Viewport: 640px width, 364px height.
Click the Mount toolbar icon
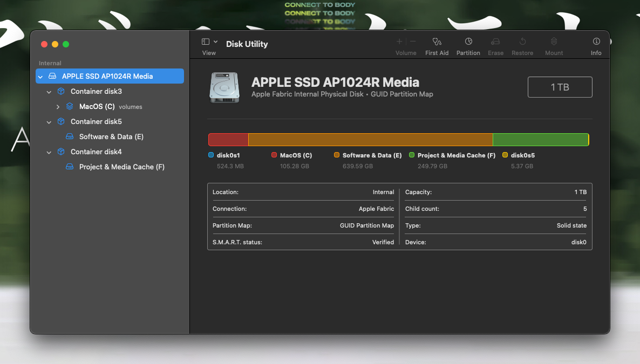(554, 45)
